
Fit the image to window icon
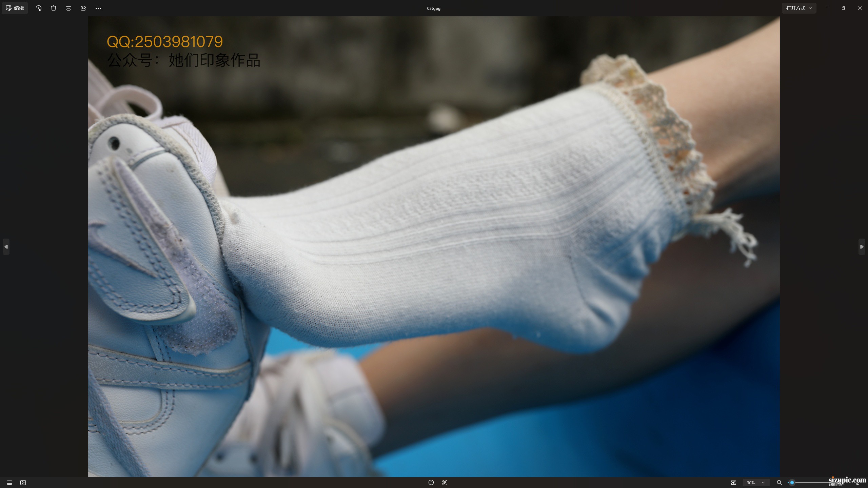point(733,483)
